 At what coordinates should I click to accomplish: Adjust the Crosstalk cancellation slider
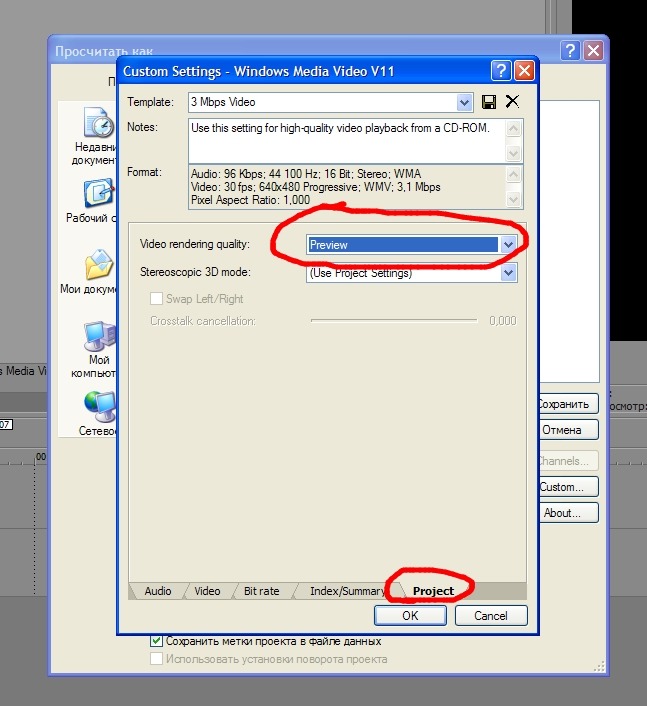(394, 321)
